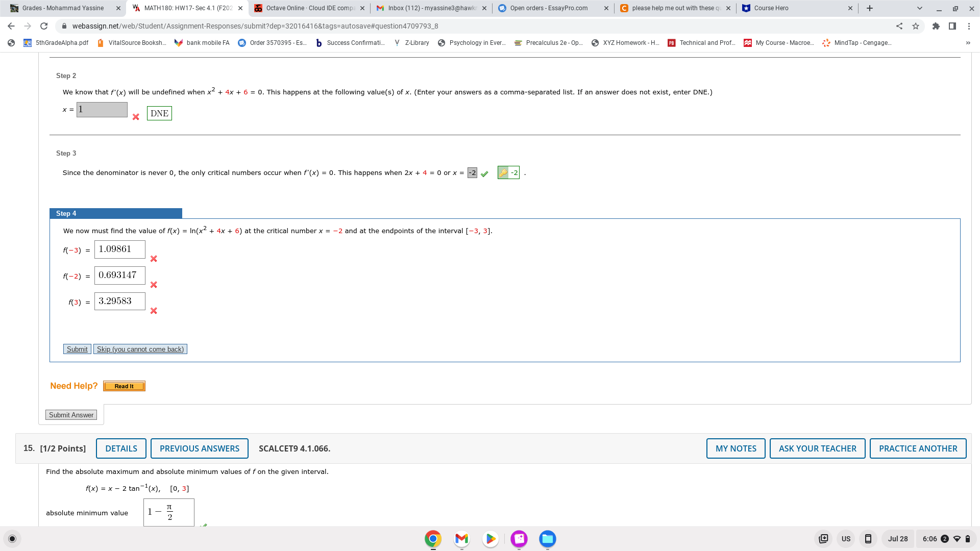Viewport: 980px width, 551px height.
Task: Click the f(−3) answer field
Action: tap(119, 249)
